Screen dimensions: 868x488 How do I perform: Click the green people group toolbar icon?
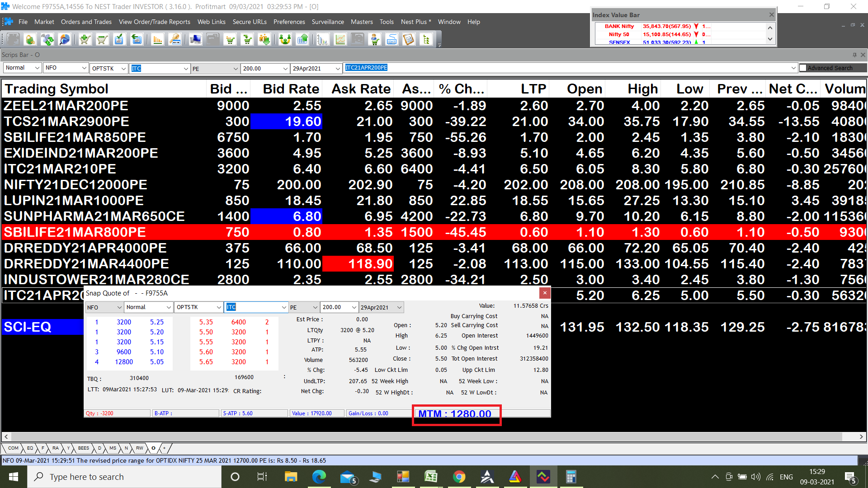pyautogui.click(x=285, y=40)
